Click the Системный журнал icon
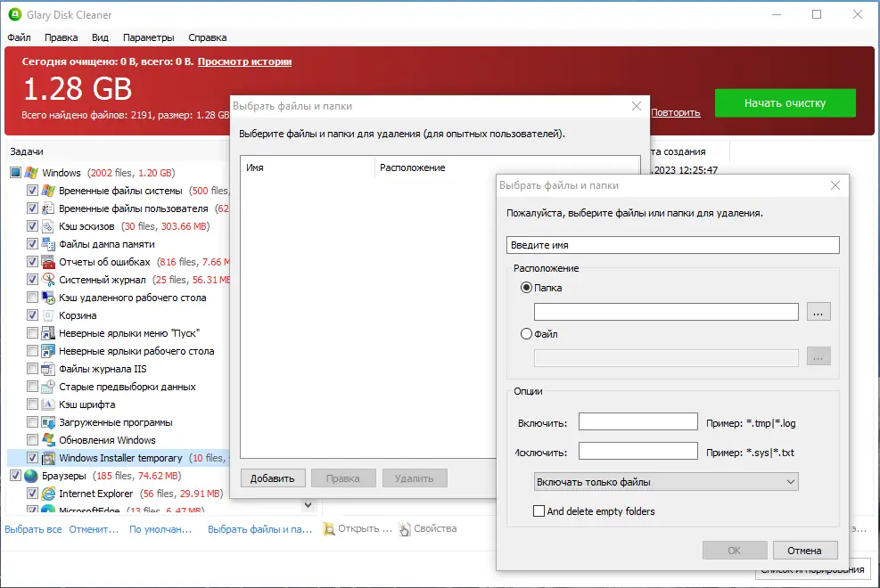The height and width of the screenshot is (588, 880). 48,280
